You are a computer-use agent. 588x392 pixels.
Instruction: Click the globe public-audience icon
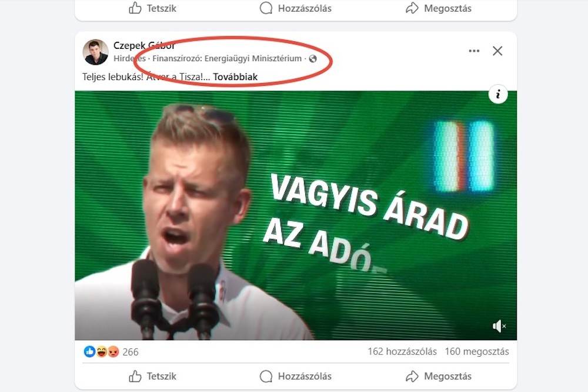(x=313, y=59)
